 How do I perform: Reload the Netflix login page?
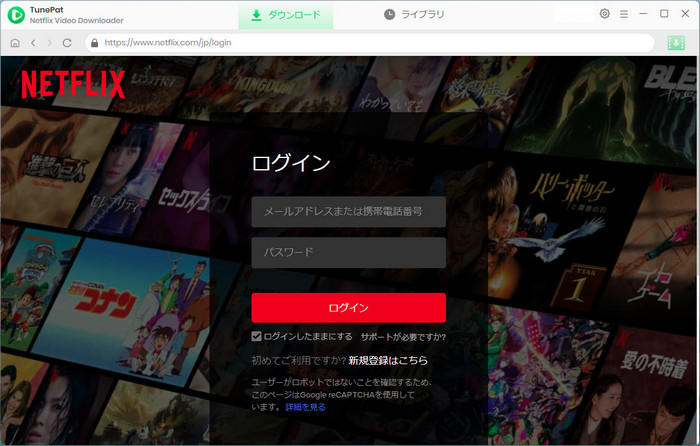[67, 43]
